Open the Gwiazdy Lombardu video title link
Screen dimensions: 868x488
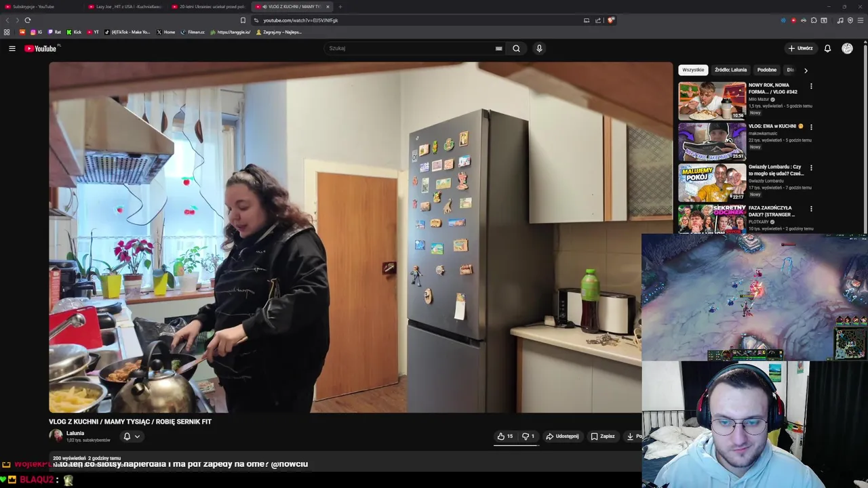pyautogui.click(x=775, y=170)
